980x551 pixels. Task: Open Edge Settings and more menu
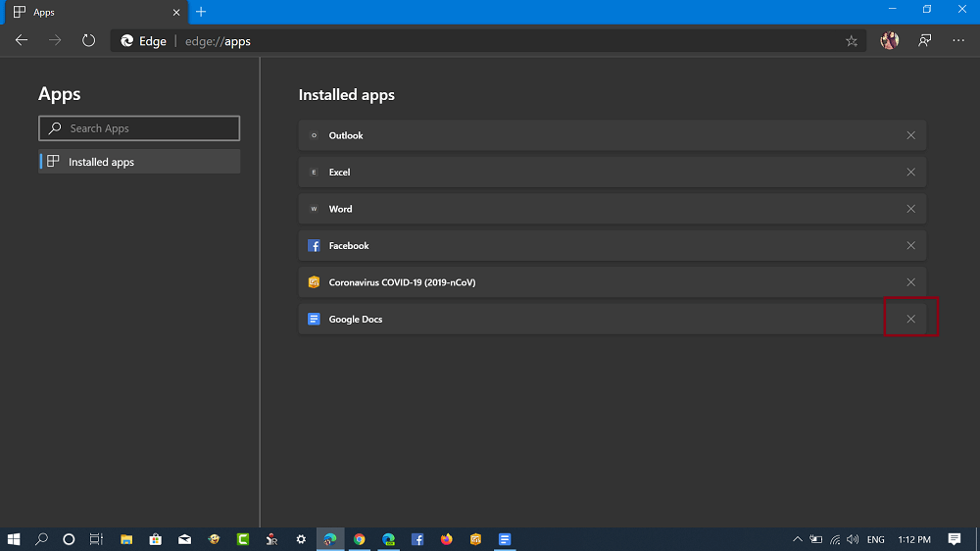pyautogui.click(x=958, y=40)
